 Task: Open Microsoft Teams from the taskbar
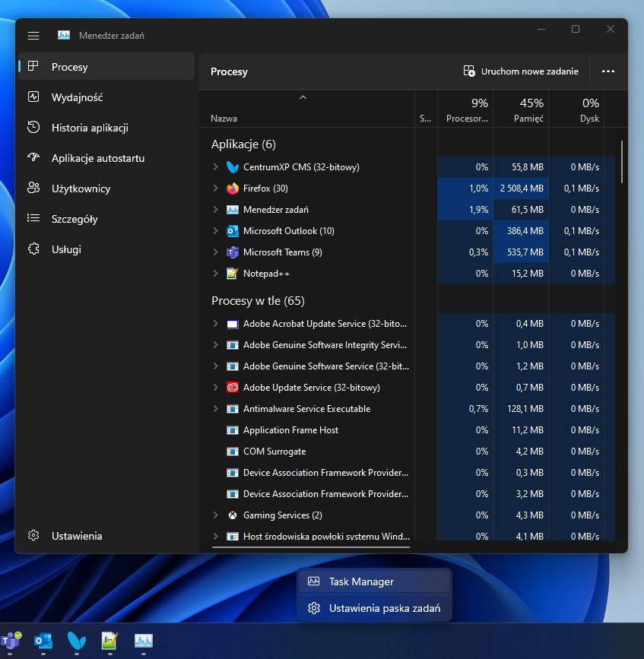pos(11,641)
